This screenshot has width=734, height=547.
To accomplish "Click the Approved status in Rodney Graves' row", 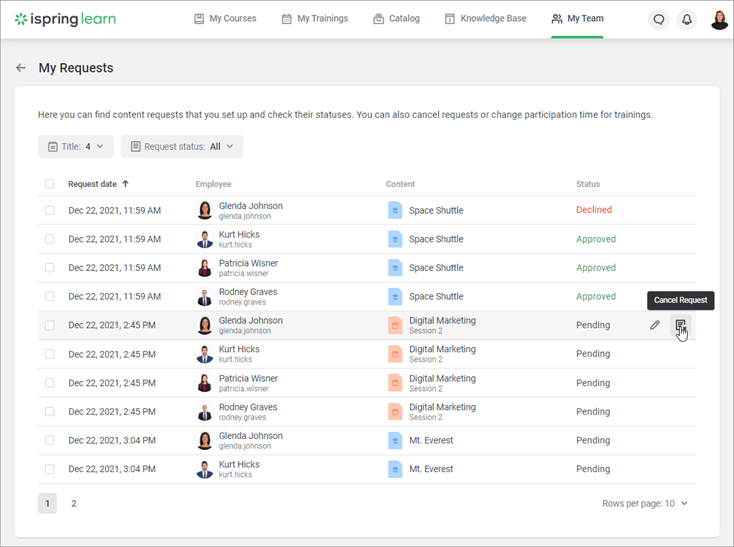I will pos(596,296).
